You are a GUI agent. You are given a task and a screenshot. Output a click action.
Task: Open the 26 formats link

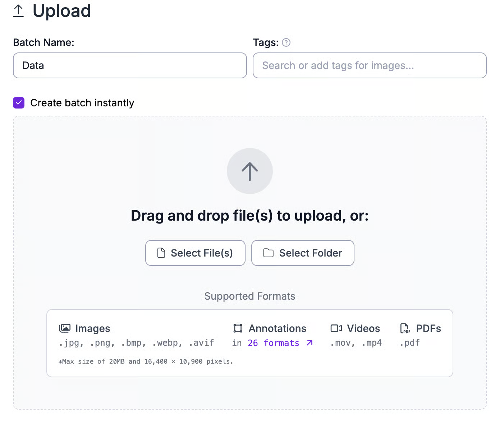click(x=273, y=343)
